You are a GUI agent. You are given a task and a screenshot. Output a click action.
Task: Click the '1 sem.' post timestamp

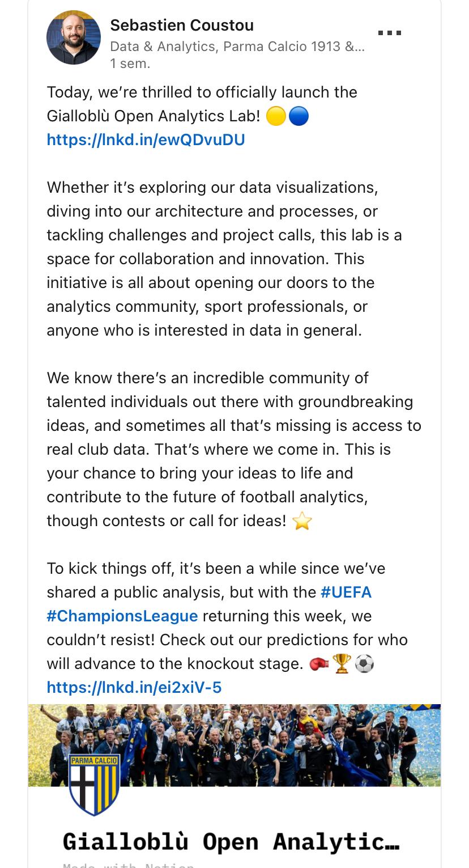pyautogui.click(x=130, y=63)
